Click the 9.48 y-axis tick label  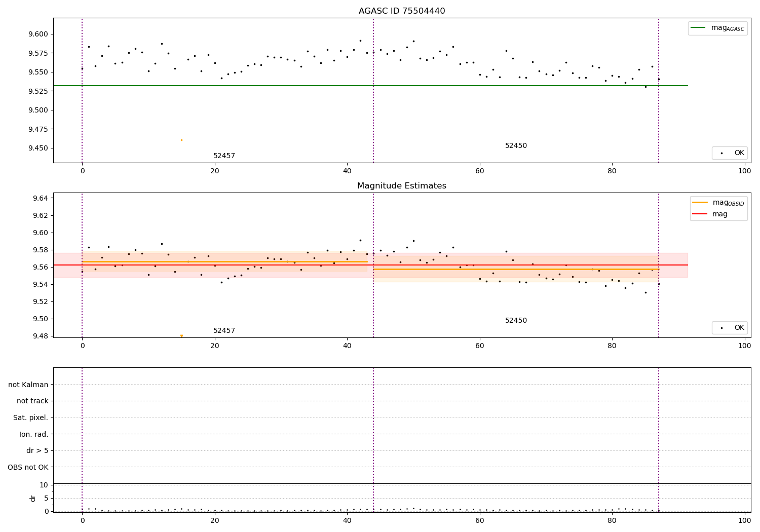[41, 336]
